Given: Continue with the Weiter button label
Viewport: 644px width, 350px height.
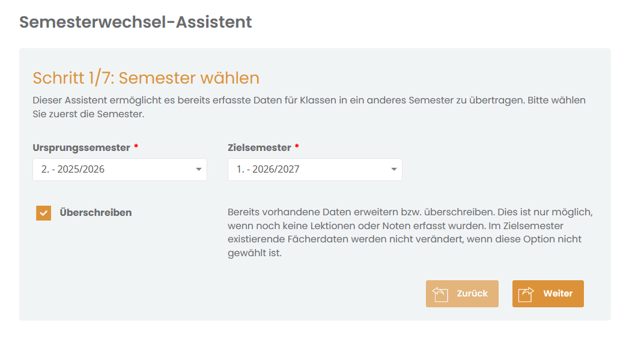Looking at the screenshot, I should point(557,293).
